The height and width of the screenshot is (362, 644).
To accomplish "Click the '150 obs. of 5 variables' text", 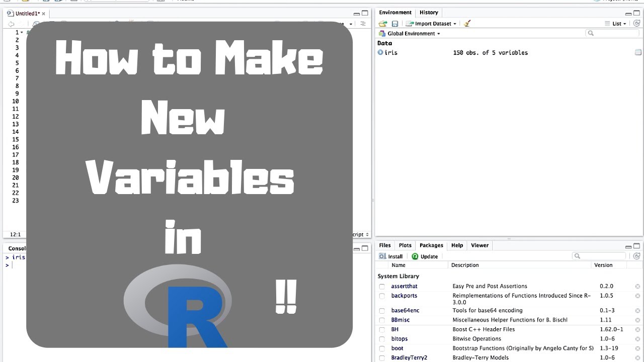I will pyautogui.click(x=491, y=52).
